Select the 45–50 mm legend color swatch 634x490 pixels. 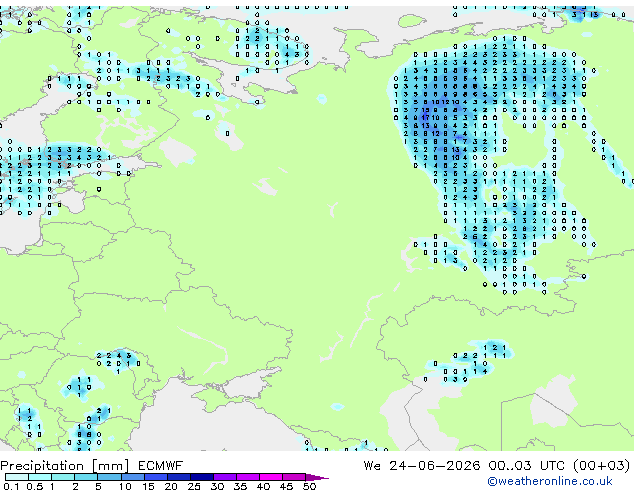[294, 477]
